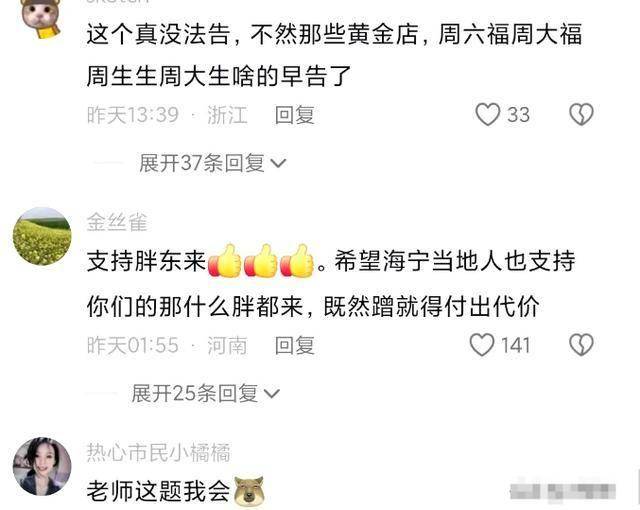The width and height of the screenshot is (640, 510).
Task: Expand 37 replies with the 展开37条回复 chevron
Action: [x=213, y=163]
